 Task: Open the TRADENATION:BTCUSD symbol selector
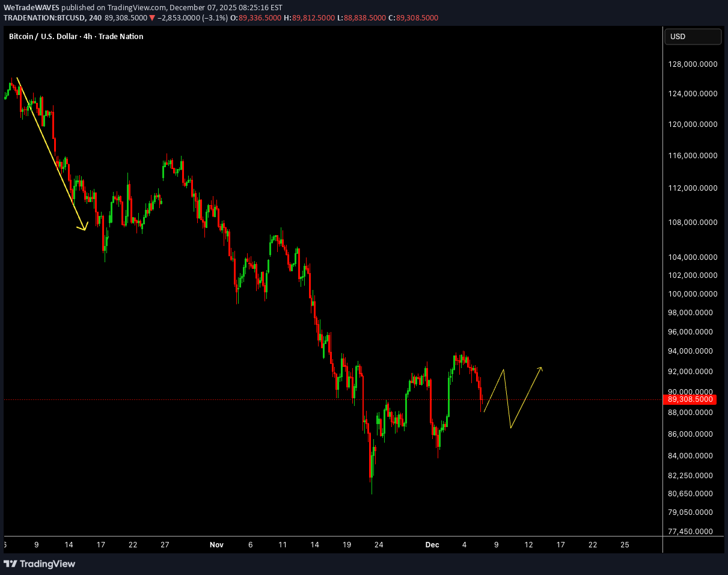coord(45,17)
